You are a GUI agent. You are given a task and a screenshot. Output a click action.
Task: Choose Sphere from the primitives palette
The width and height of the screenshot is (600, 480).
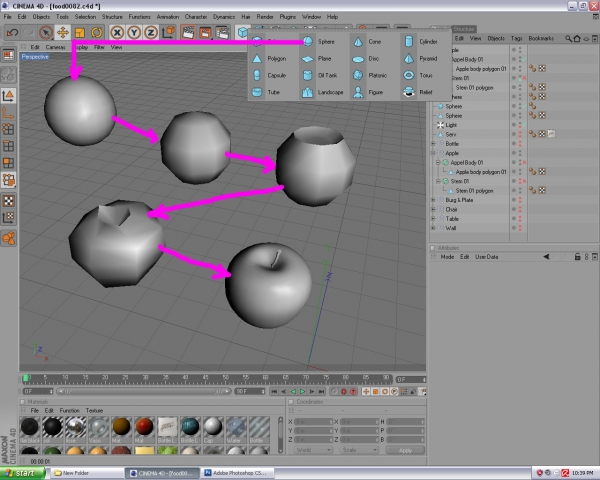(319, 41)
